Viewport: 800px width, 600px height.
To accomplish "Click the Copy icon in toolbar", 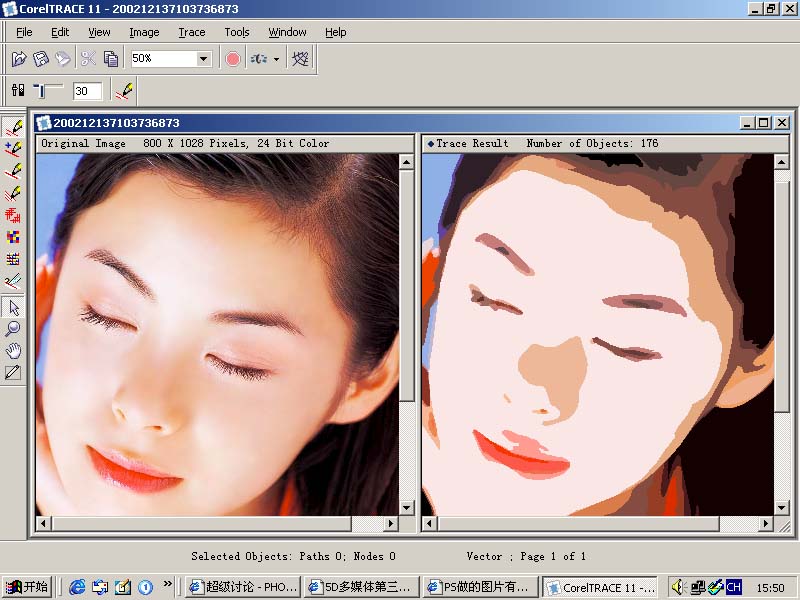I will tap(110, 59).
